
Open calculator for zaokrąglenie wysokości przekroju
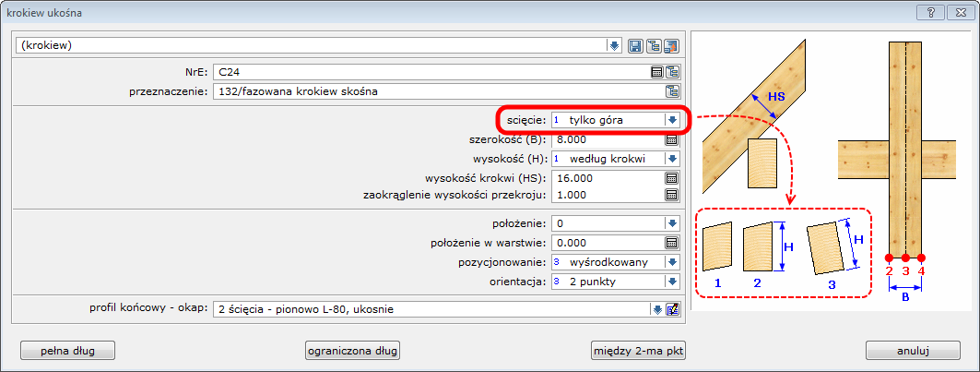coord(672,195)
